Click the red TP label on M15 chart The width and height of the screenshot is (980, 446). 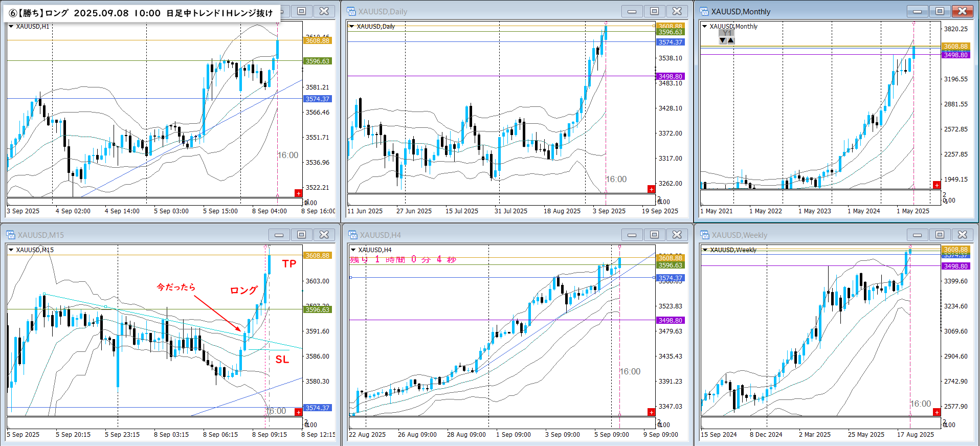point(289,264)
